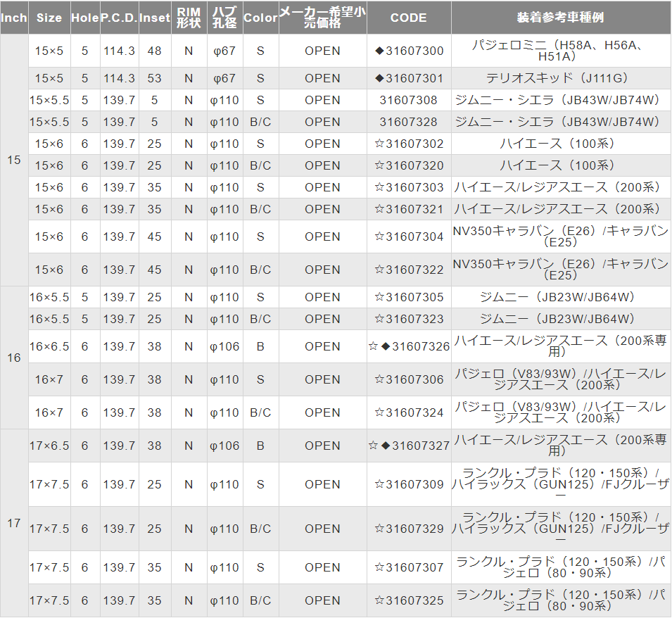Select code ◆31607301
This screenshot has width=672, height=618.
tap(409, 78)
